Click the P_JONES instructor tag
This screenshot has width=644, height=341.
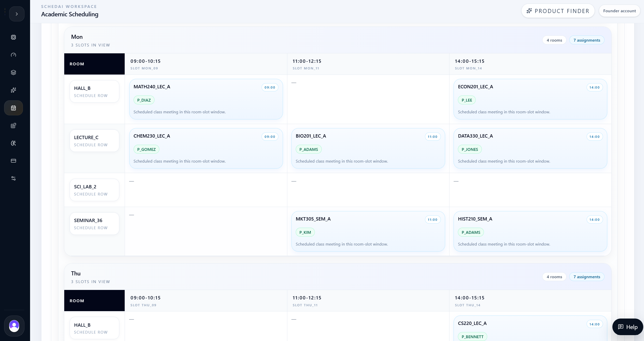tap(470, 149)
